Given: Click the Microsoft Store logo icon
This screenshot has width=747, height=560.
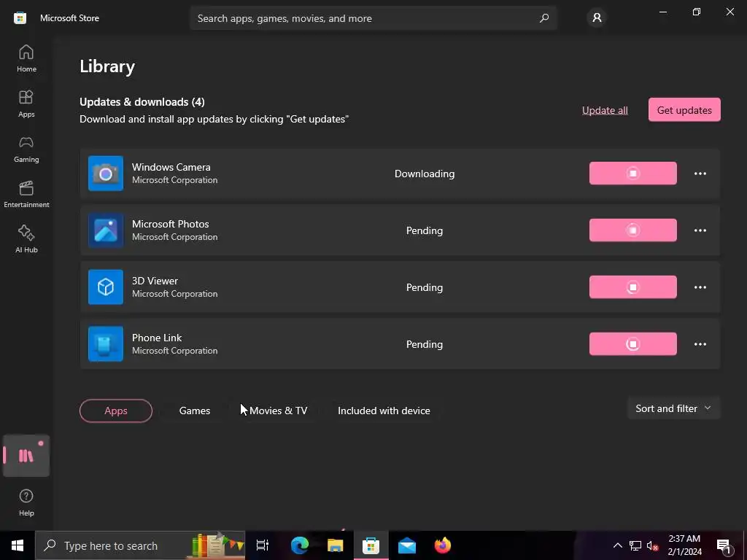Looking at the screenshot, I should (20, 18).
